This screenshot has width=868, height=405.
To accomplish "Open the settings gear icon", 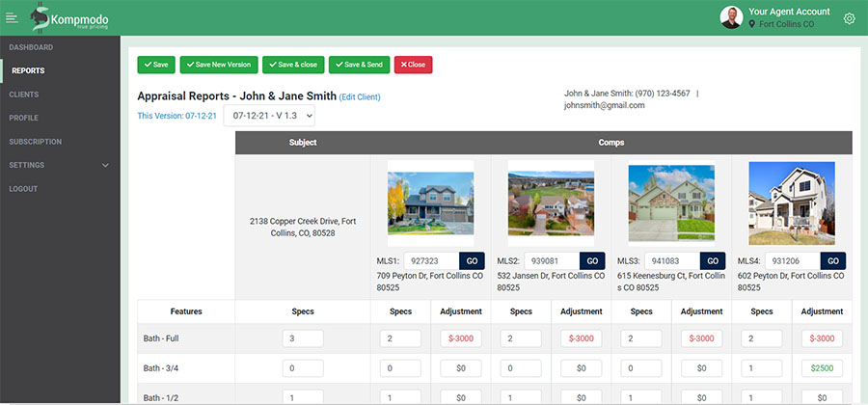I will point(849,18).
